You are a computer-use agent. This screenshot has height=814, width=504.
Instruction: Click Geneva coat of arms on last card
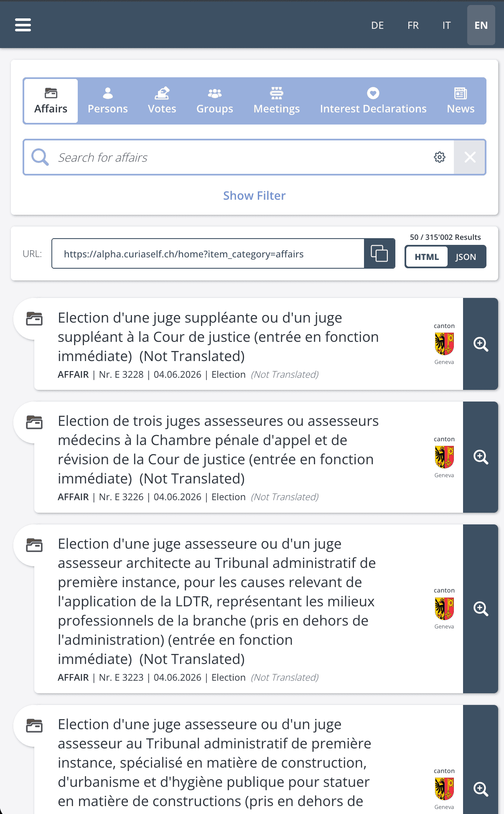(x=444, y=789)
